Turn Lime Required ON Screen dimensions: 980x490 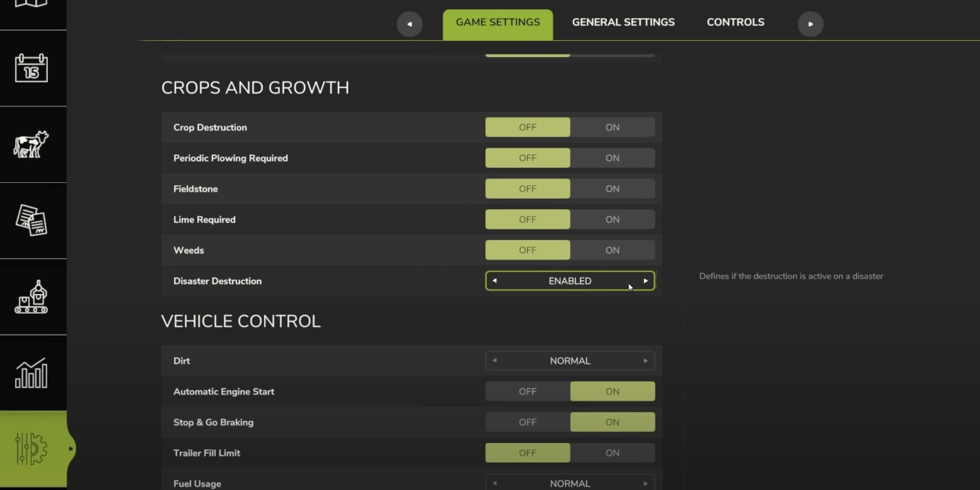coord(612,220)
